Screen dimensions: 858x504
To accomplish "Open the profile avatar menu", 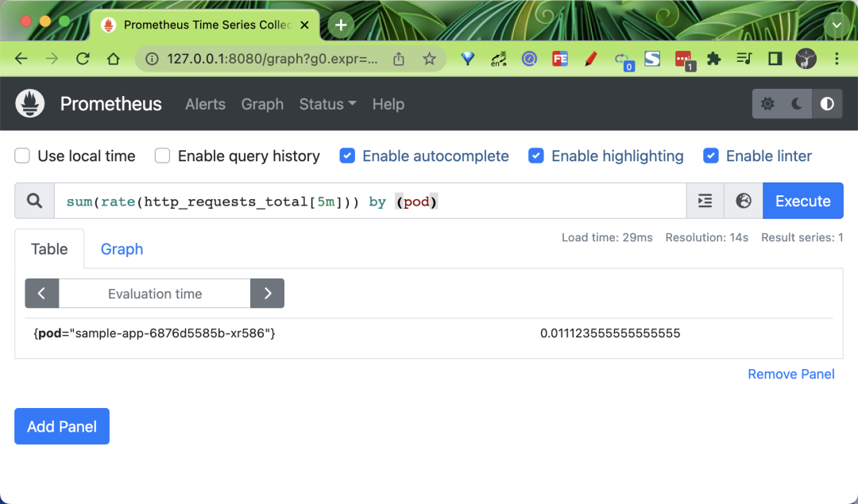I will [x=806, y=59].
